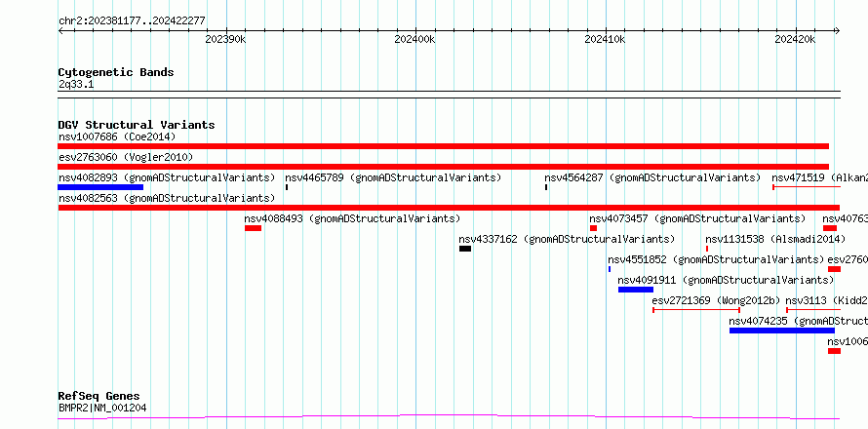The height and width of the screenshot is (429, 868).
Task: Click the DGV Structural Variants track heading
Action: click(137, 125)
